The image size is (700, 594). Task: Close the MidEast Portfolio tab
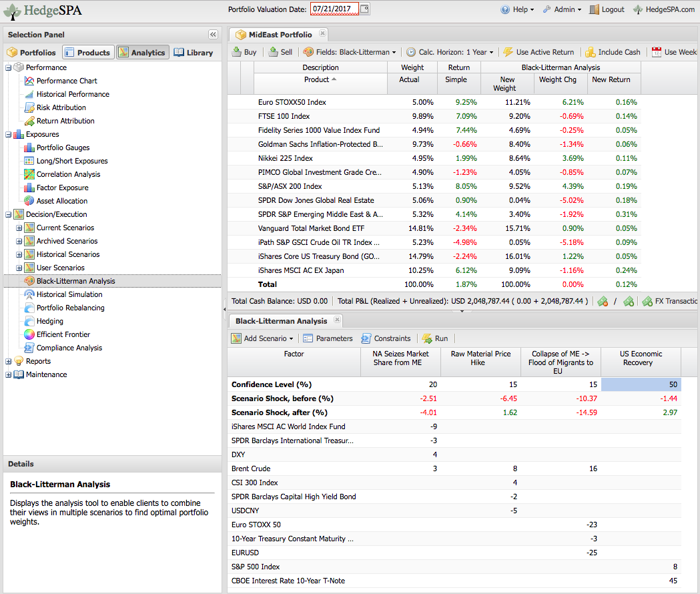pyautogui.click(x=323, y=33)
